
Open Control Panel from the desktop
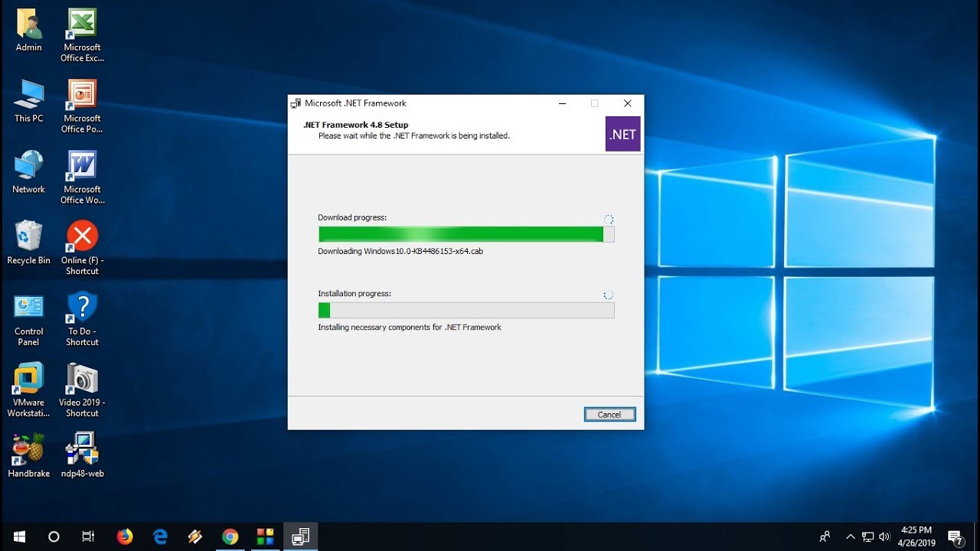(x=28, y=309)
